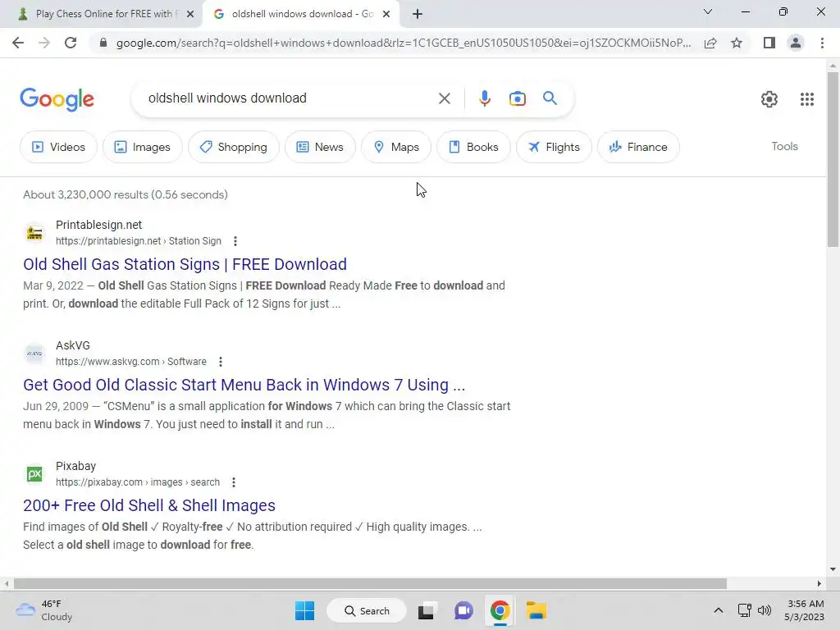840x630 pixels.
Task: Click Printablesign.net favicon
Action: click(x=34, y=233)
